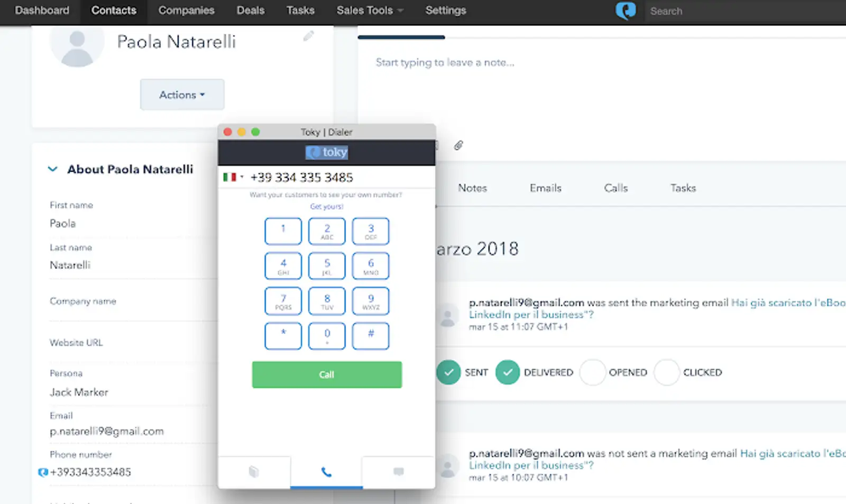Switch to the Calls timeline filter tab
846x504 pixels.
(616, 188)
